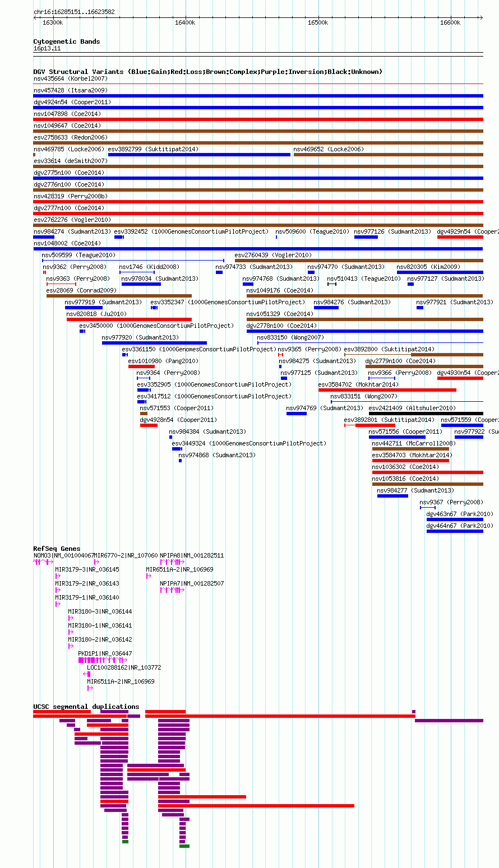Click gene label NOMO3|NM_001004067
The image size is (499, 868).
64,555
